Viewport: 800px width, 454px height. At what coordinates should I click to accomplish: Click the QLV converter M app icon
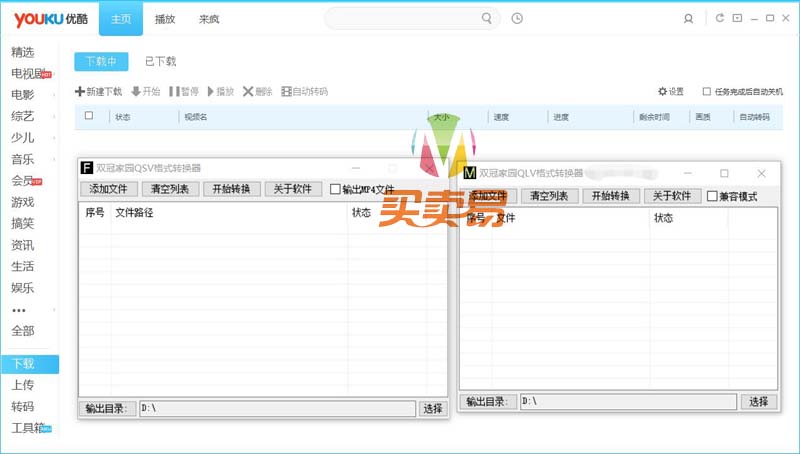click(469, 173)
